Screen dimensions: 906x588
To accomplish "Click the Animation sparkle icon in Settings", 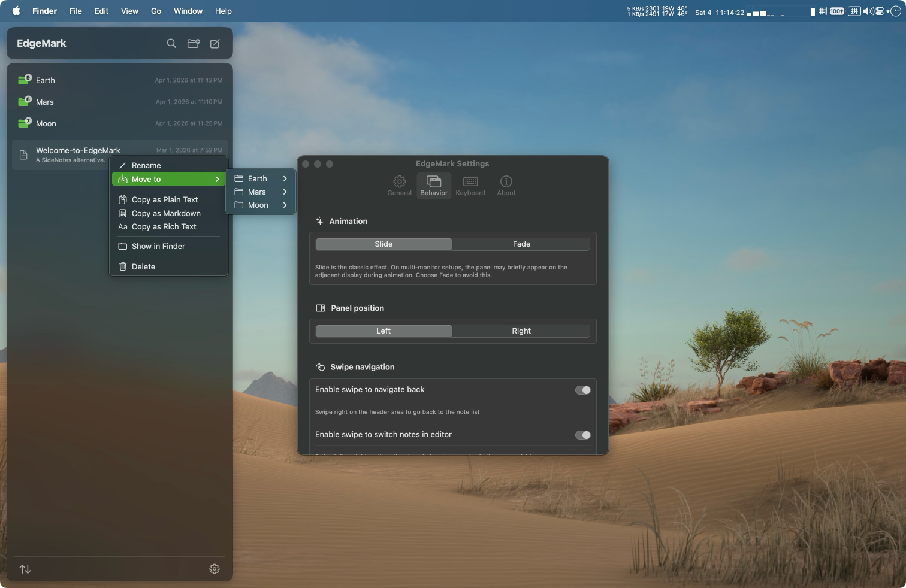I will pyautogui.click(x=320, y=221).
